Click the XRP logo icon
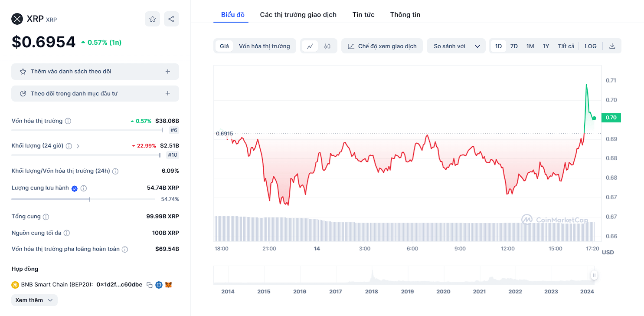Image resolution: width=644 pixels, height=316 pixels. [x=17, y=19]
